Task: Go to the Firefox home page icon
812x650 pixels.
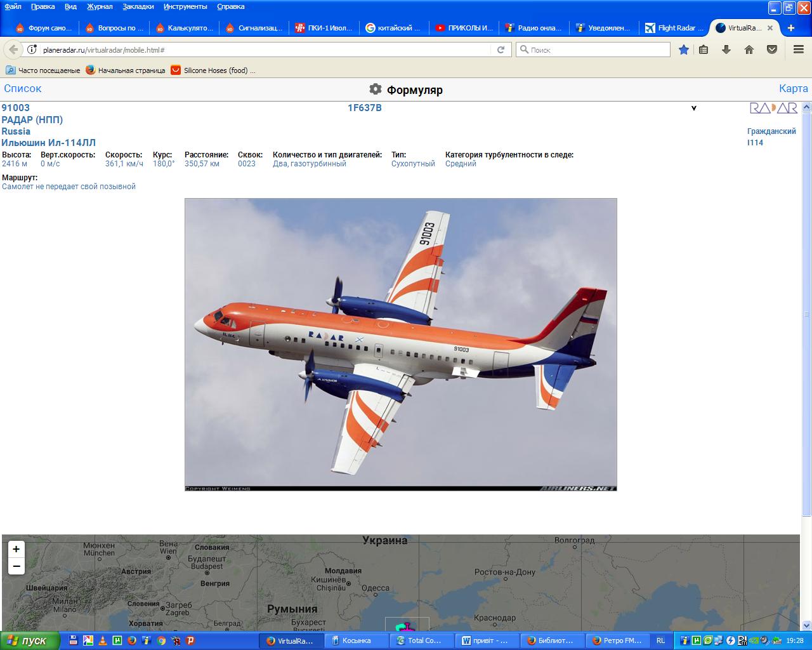Action: tap(749, 50)
